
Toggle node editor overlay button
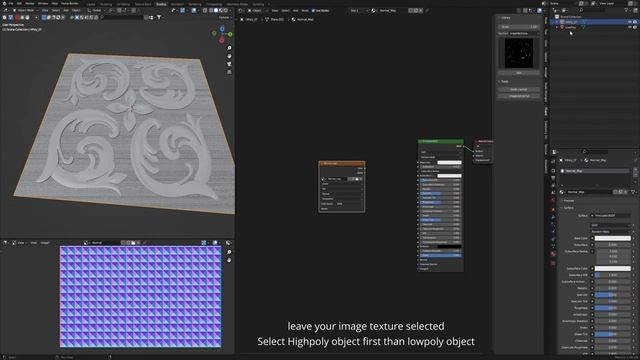tap(539, 11)
